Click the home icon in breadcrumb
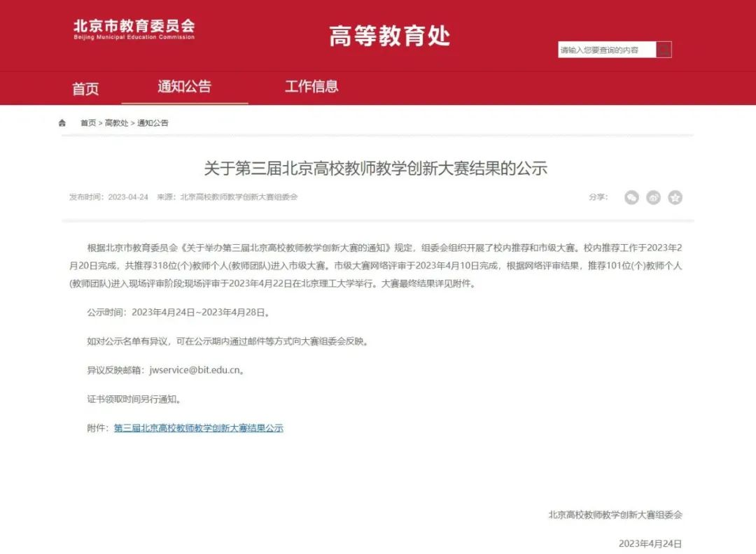The image size is (756, 554). [x=62, y=123]
